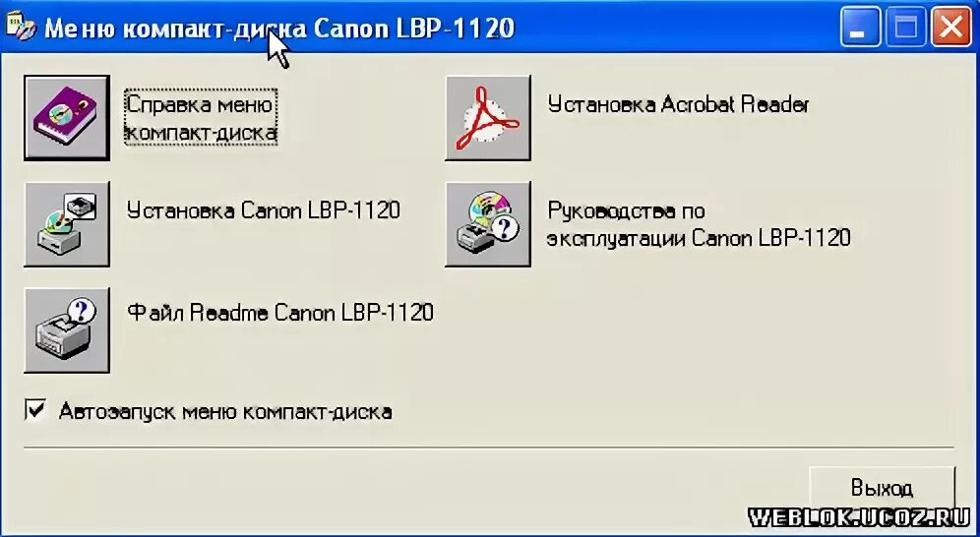Viewport: 980px width, 537px height.
Task: Select the Справка меню компакт-диска label
Action: (201, 117)
